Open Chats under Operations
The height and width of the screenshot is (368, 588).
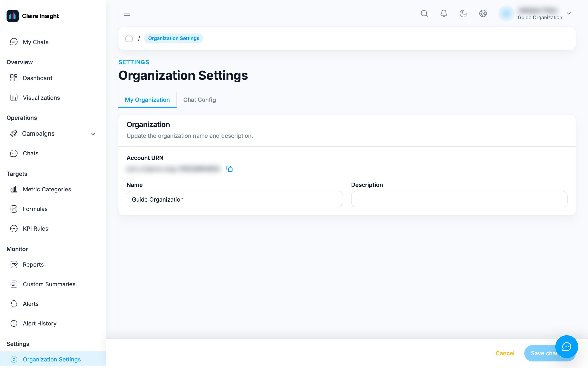click(53, 153)
